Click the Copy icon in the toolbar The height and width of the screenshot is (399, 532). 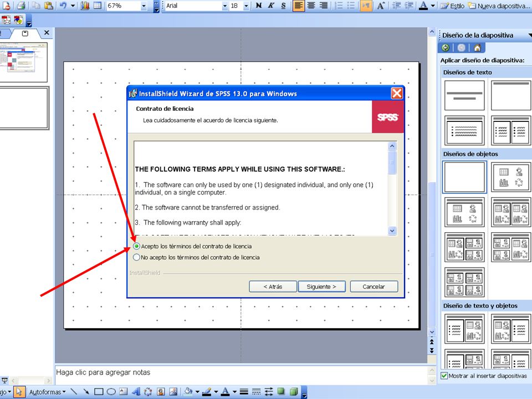(x=37, y=6)
